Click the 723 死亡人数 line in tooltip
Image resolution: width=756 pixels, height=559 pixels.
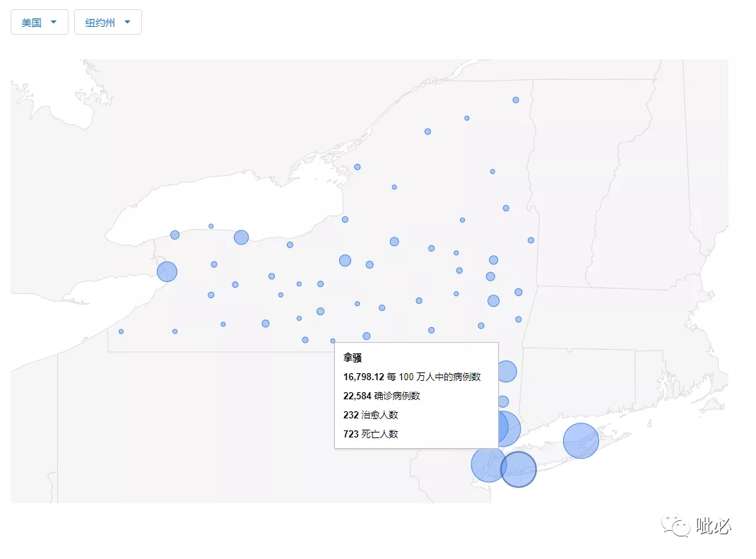pos(370,434)
